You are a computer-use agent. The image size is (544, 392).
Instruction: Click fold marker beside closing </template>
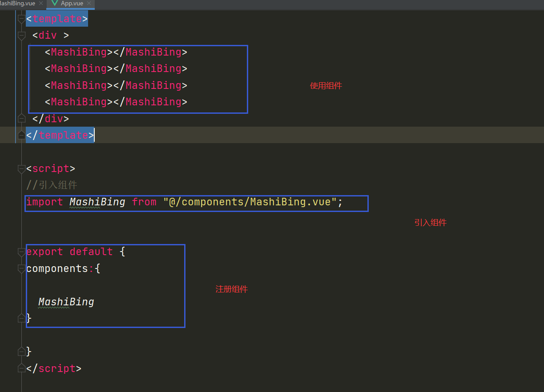coord(21,135)
